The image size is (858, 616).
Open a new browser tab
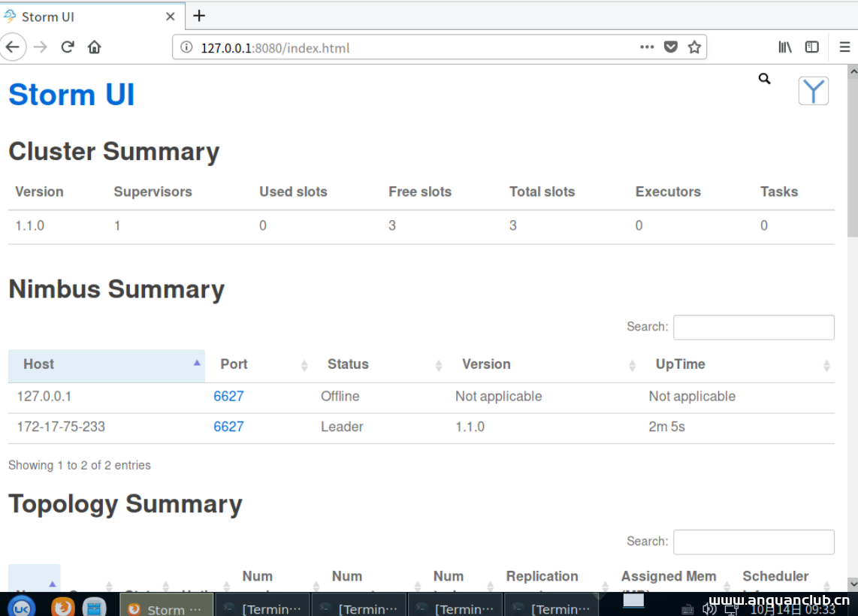(199, 16)
